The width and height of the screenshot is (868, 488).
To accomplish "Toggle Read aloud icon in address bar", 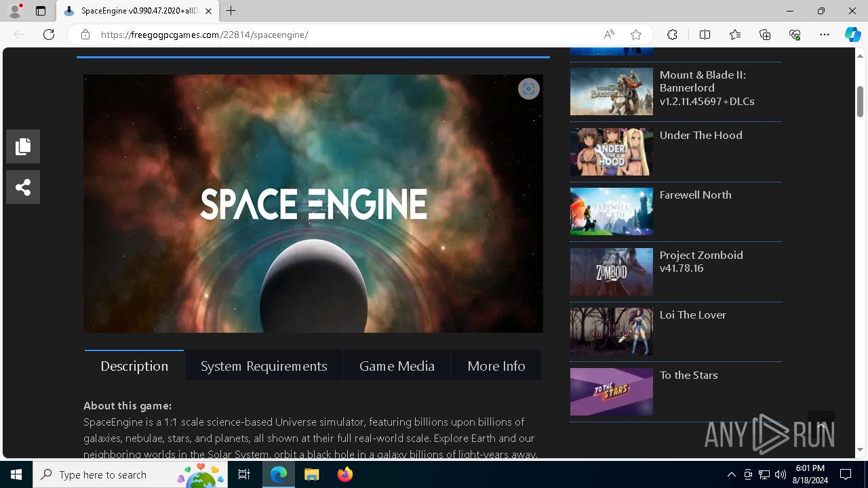I will (x=609, y=35).
